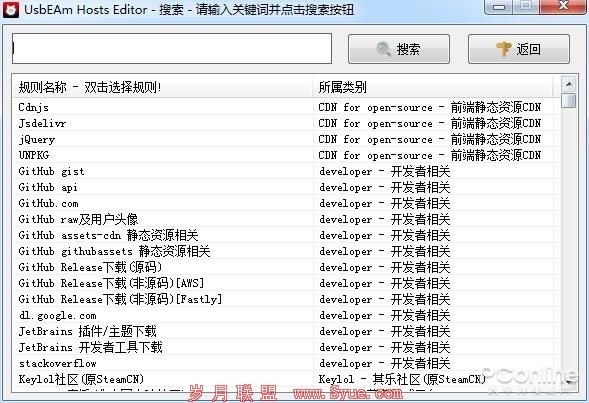Click the scrollbar up arrow

[569, 84]
